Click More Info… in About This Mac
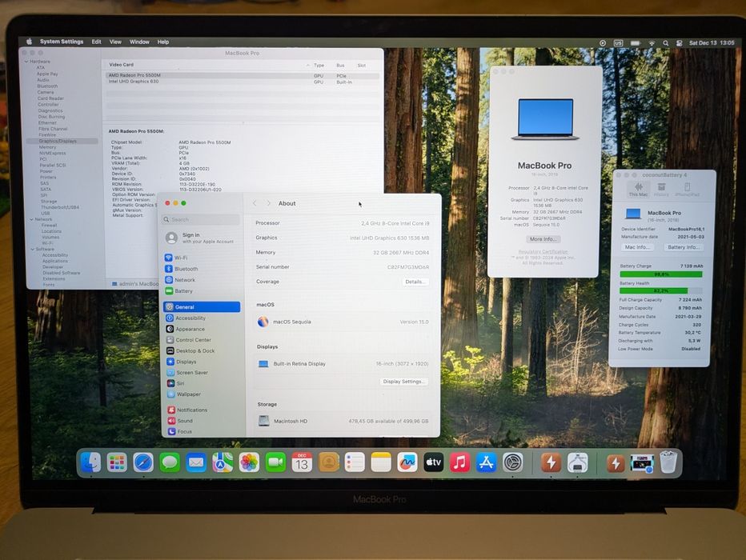This screenshot has width=746, height=560. (x=543, y=238)
